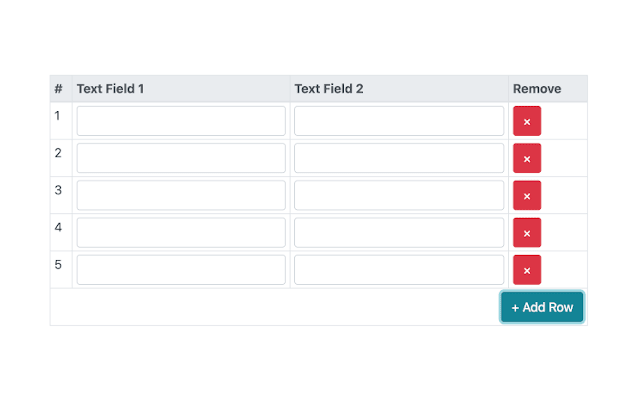Click Text Field 1 input in row 3

pos(181,195)
